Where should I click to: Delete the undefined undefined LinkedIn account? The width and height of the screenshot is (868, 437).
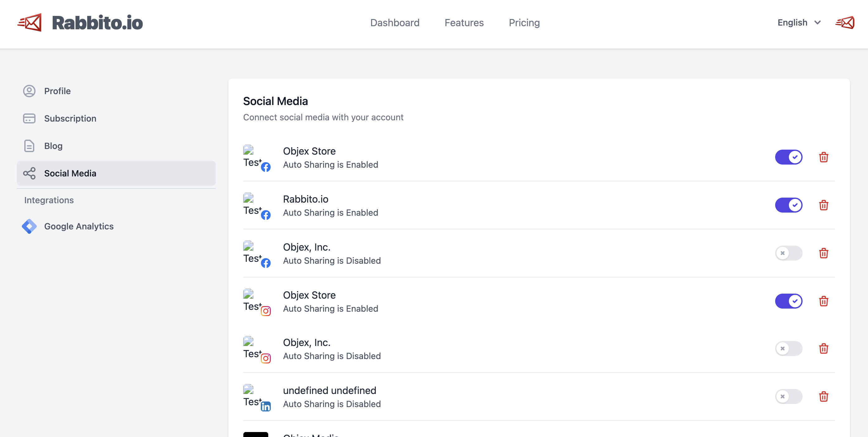pos(823,396)
